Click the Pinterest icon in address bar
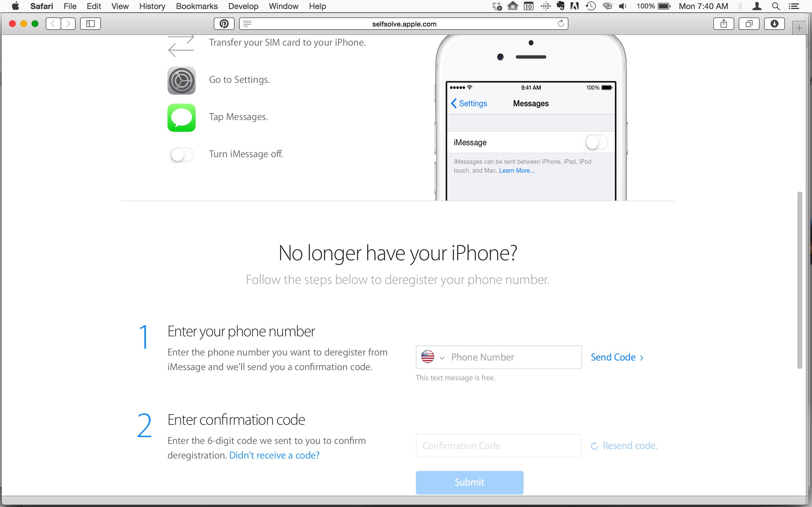Image resolution: width=812 pixels, height=507 pixels. click(x=224, y=24)
